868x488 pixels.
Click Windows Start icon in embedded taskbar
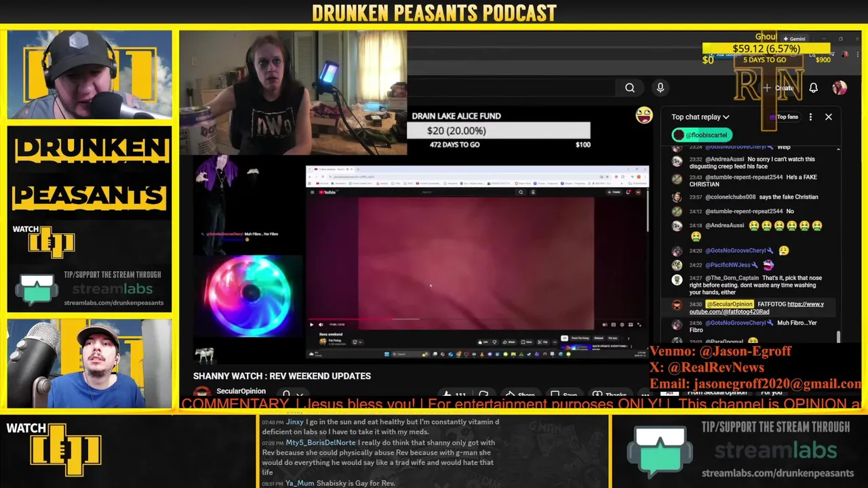(387, 354)
